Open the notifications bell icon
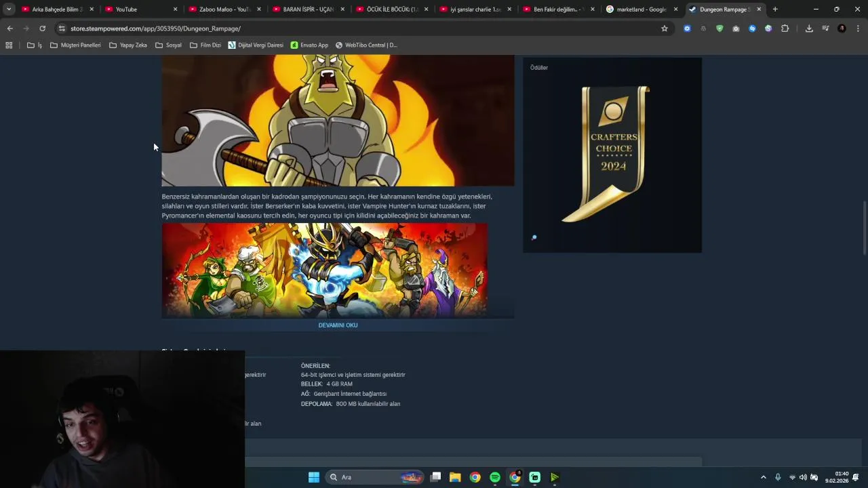Screen dimensions: 868x488 pyautogui.click(x=856, y=477)
